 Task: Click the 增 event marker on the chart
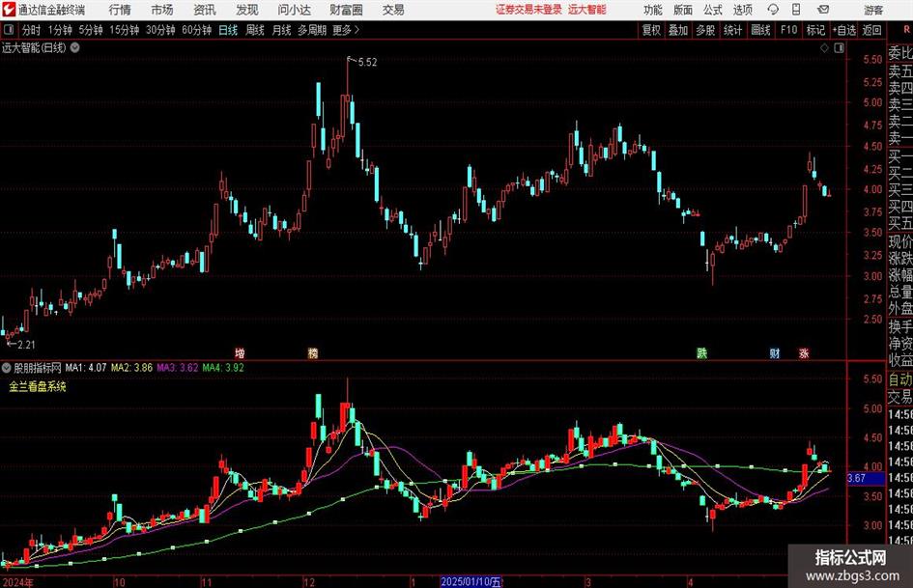tap(240, 352)
